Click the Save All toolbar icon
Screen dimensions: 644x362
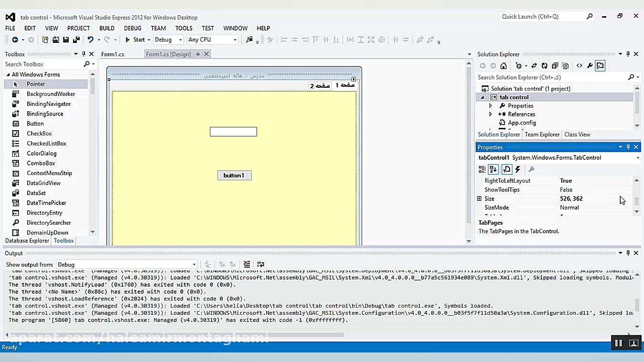76,40
